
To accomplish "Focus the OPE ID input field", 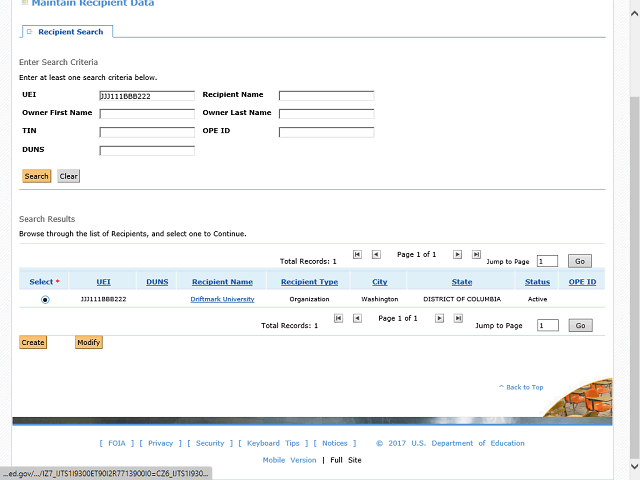I will coord(327,132).
